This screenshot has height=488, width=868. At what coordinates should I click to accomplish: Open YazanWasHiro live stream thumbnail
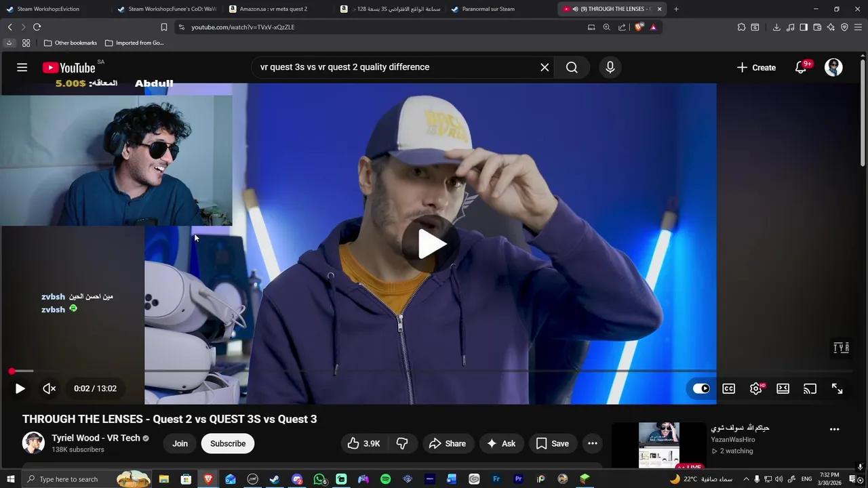click(658, 445)
